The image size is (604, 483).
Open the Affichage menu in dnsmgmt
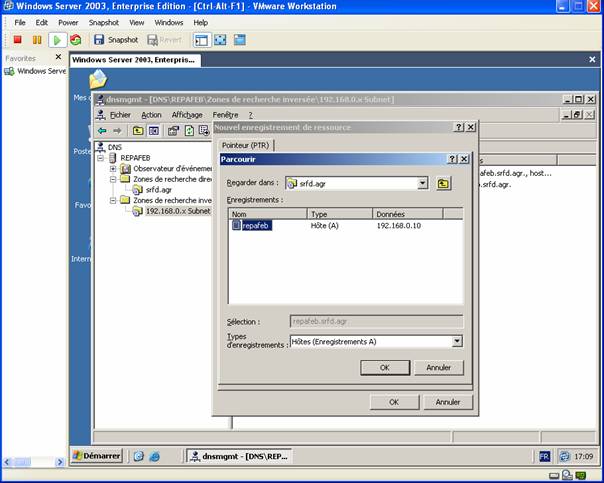click(x=187, y=115)
